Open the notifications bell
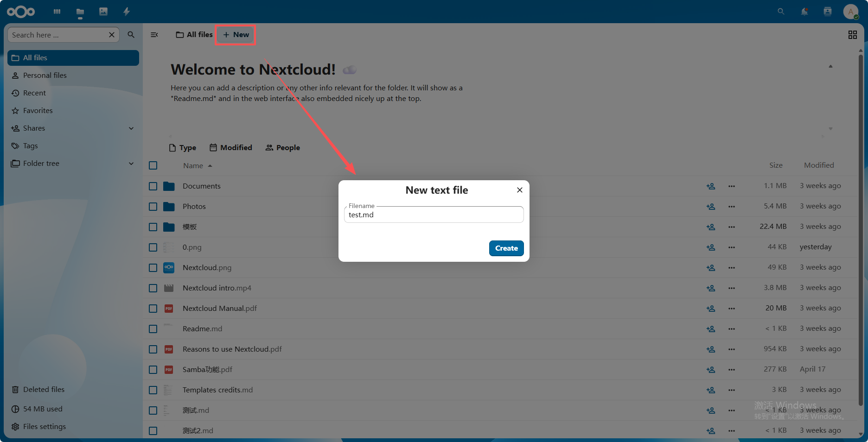 point(804,12)
